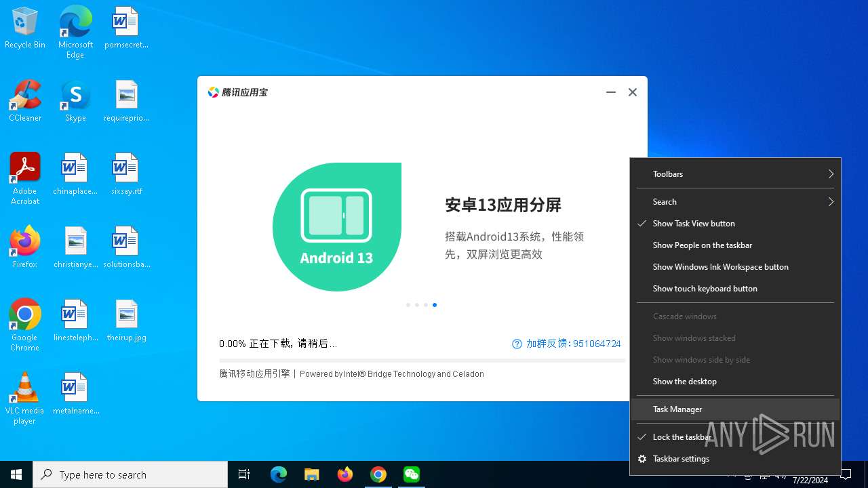
Task: Enable Show Windows Ink Workspace button
Action: coord(735,267)
